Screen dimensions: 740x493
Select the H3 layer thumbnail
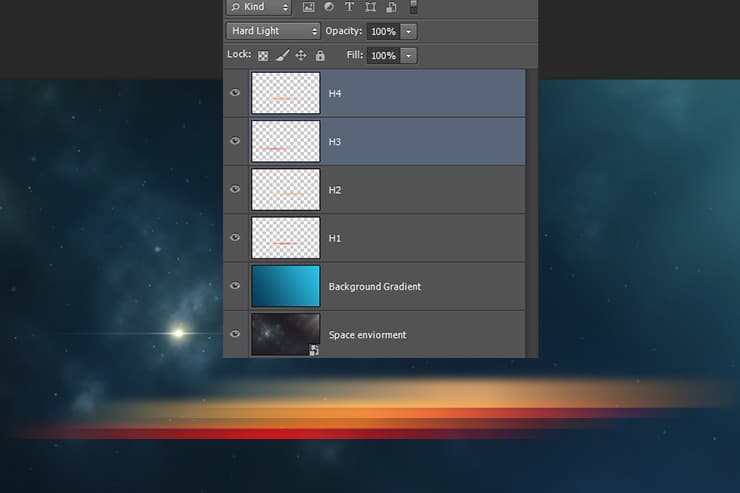click(x=286, y=141)
